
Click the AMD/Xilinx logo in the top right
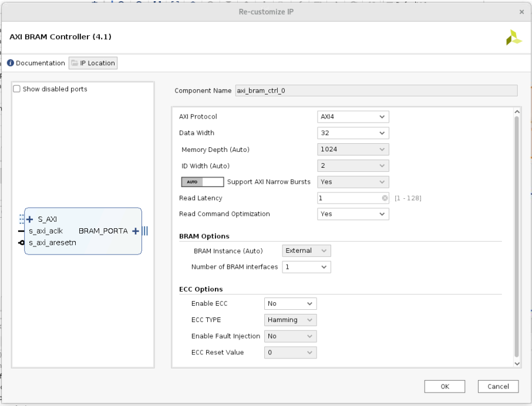[x=514, y=36]
